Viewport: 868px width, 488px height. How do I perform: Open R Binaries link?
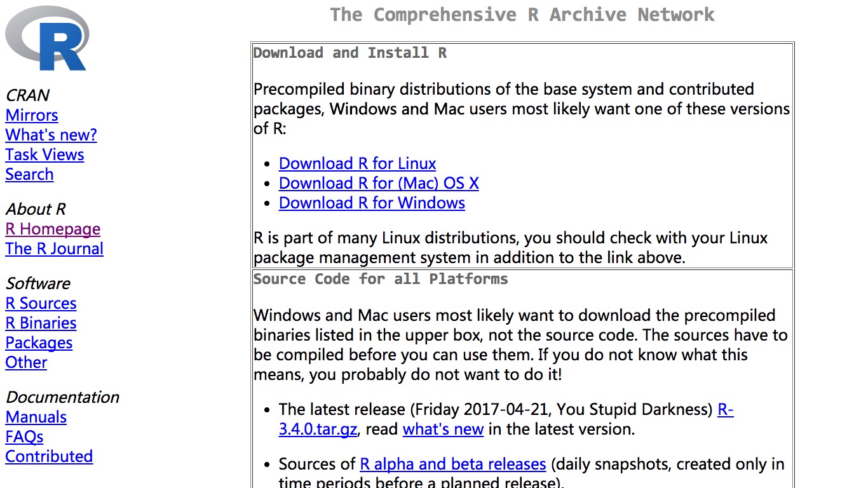[x=41, y=323]
